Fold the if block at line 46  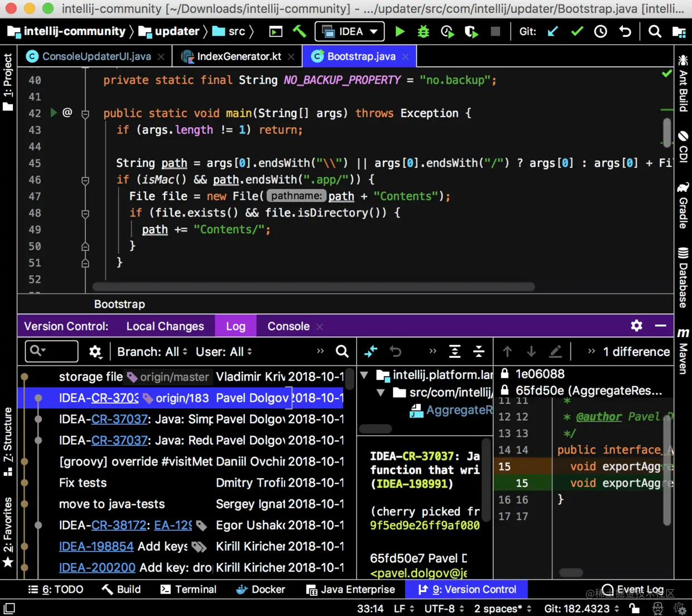point(85,180)
